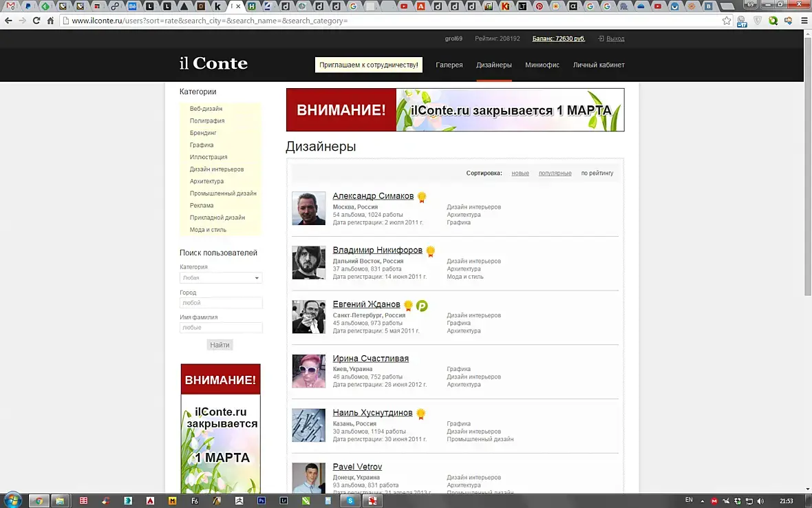
Task: Open the Графика category in the sidebar
Action: point(201,145)
